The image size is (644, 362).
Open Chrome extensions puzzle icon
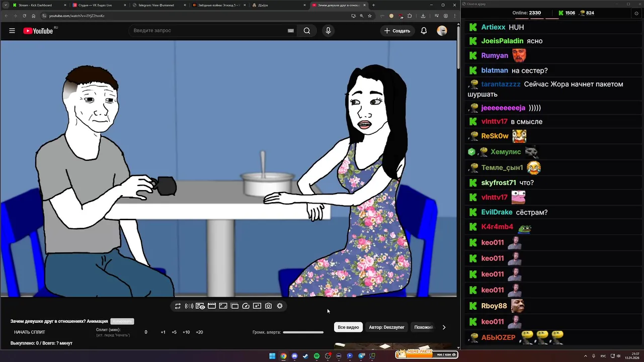coord(410,16)
